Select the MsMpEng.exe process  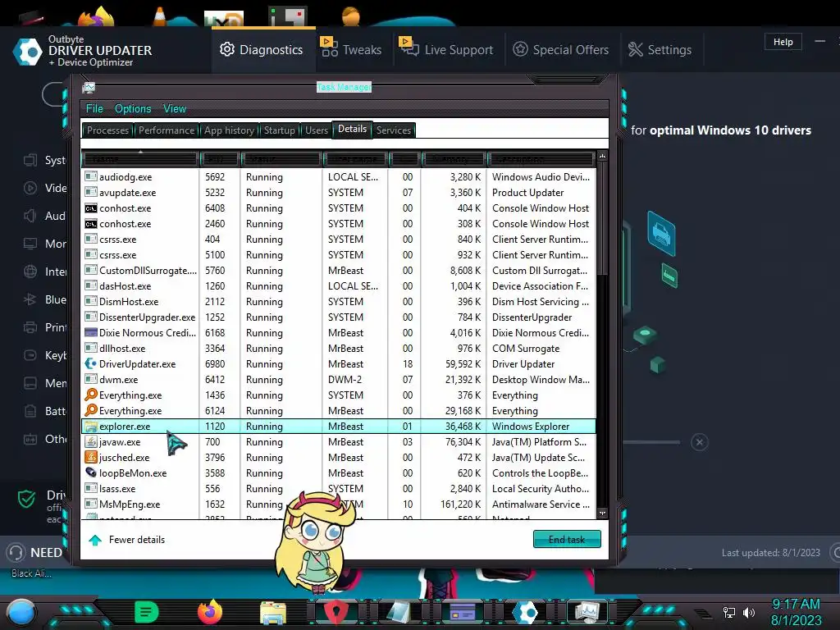pos(338,504)
